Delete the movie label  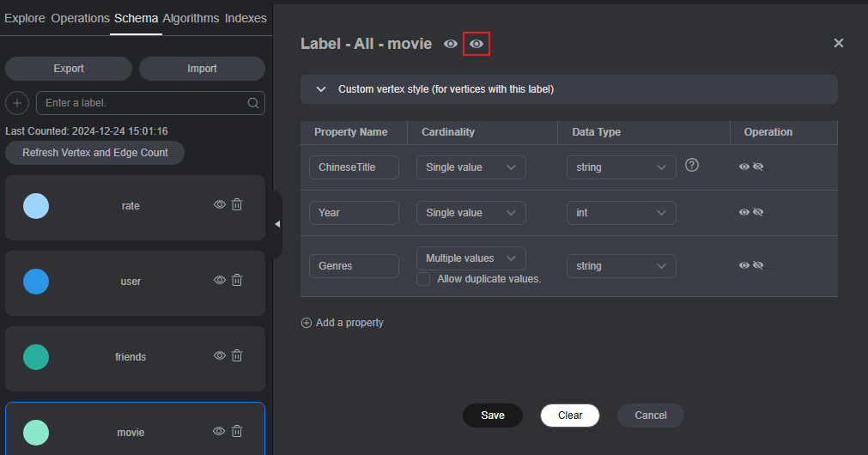(x=237, y=431)
